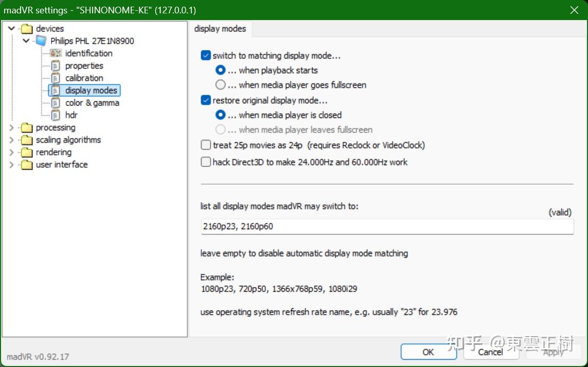Expand the rendering tree node
This screenshot has width=588, height=367.
coord(12,152)
